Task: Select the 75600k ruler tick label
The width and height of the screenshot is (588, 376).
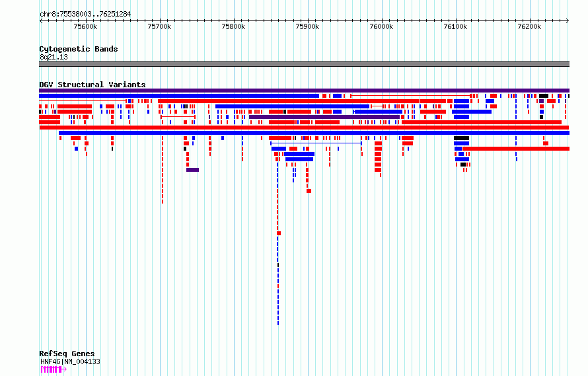Action: 85,26
